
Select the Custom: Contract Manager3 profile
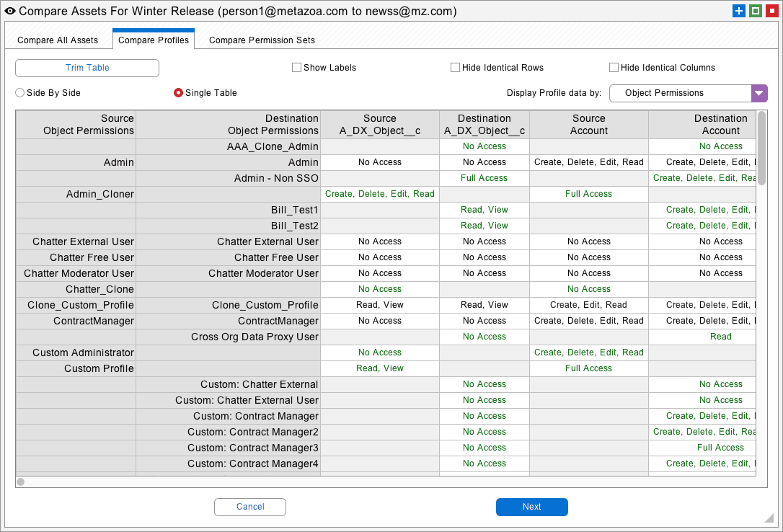229,448
